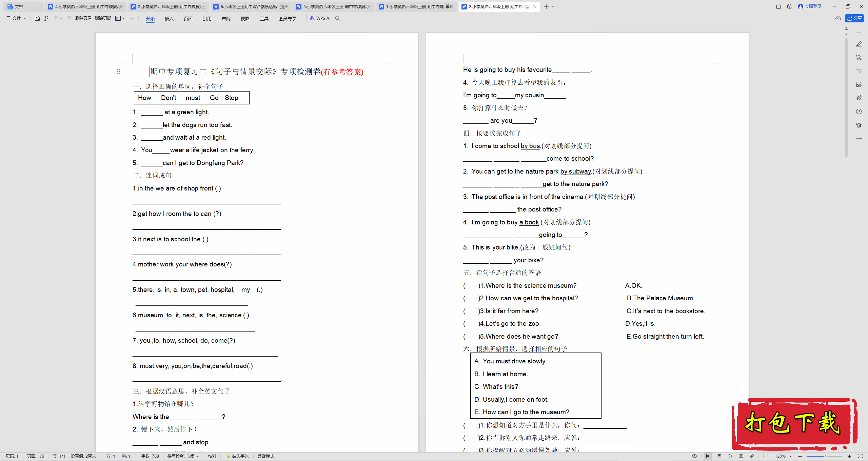Click 立即登录 login link

pyautogui.click(x=809, y=6)
